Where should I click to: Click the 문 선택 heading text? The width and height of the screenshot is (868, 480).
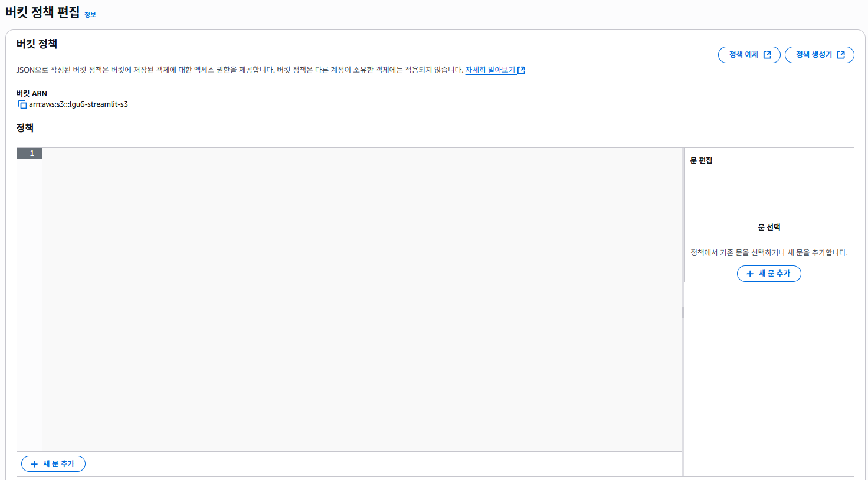click(x=769, y=227)
